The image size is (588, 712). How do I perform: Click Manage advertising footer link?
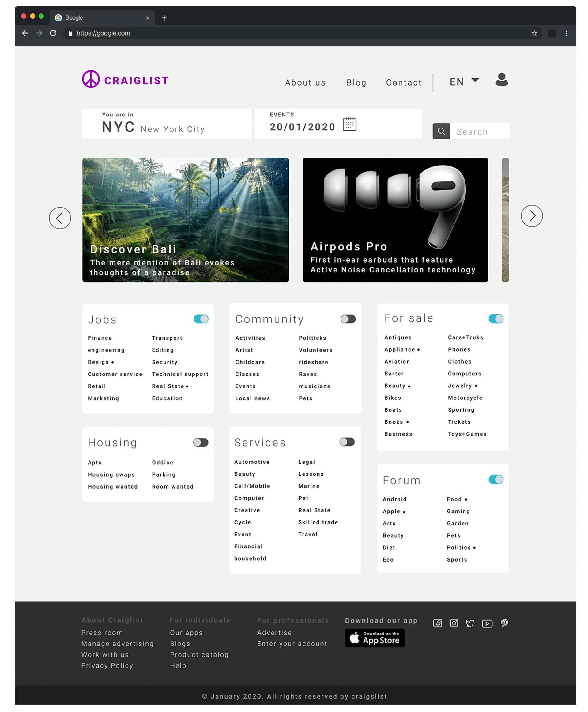pyautogui.click(x=117, y=644)
